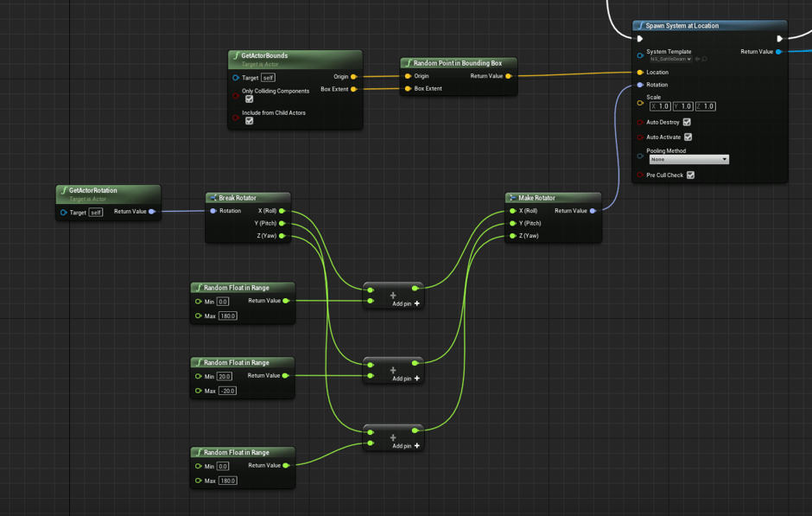Click the Make Rotator node icon

point(512,198)
